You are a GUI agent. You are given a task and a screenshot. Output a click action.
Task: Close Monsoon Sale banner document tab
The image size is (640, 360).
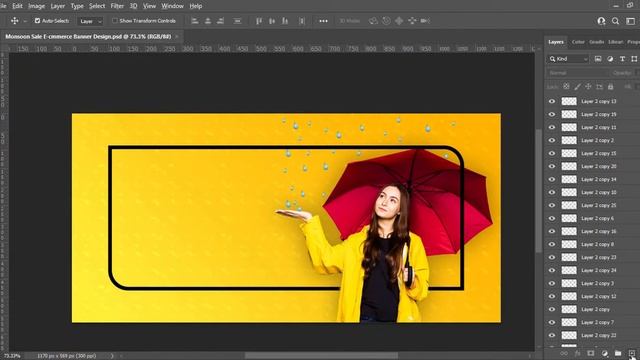177,37
